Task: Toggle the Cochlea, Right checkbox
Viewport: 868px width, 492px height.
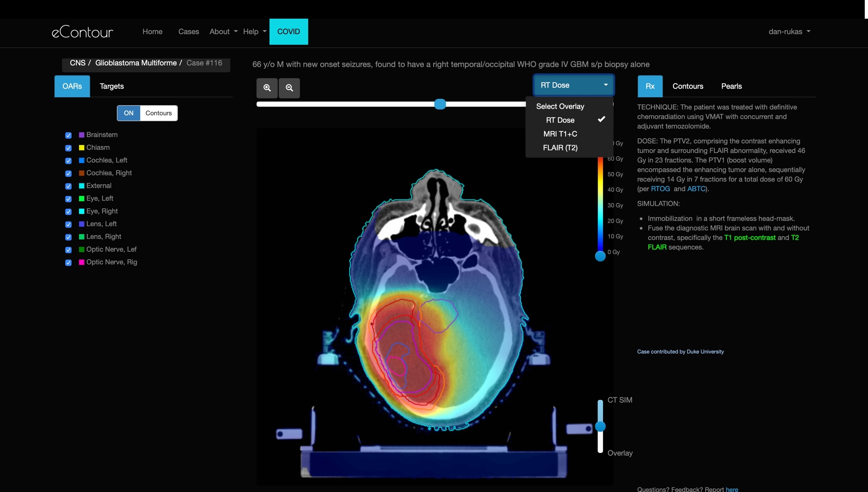Action: tap(68, 173)
